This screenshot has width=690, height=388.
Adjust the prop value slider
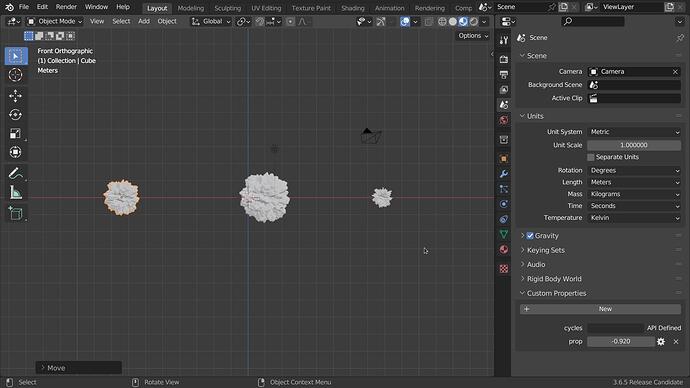pyautogui.click(x=620, y=341)
